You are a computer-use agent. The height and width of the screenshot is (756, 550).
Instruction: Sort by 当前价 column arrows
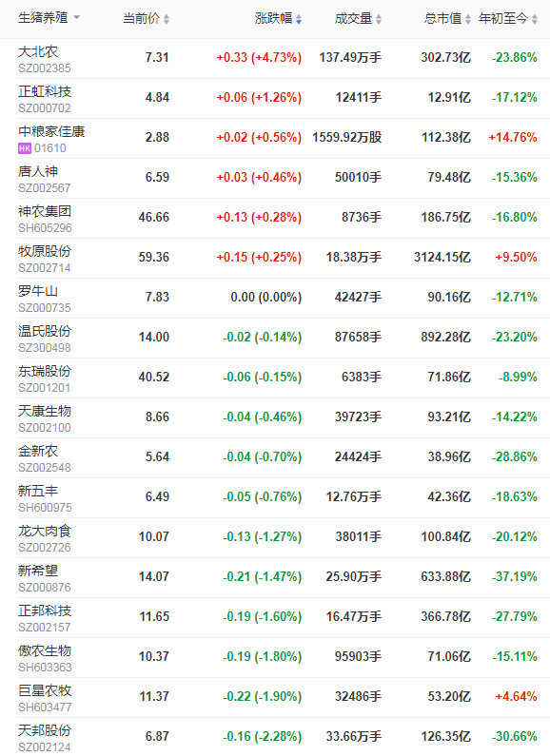coord(167,19)
